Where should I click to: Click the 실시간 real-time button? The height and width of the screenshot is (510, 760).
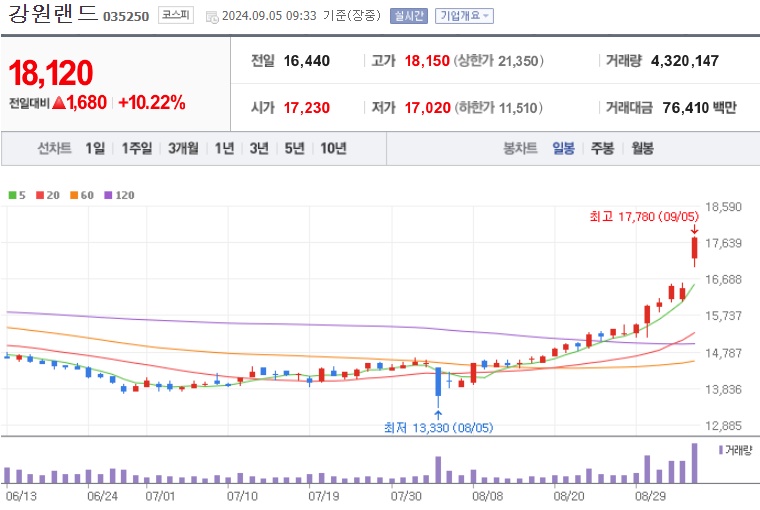pos(409,16)
